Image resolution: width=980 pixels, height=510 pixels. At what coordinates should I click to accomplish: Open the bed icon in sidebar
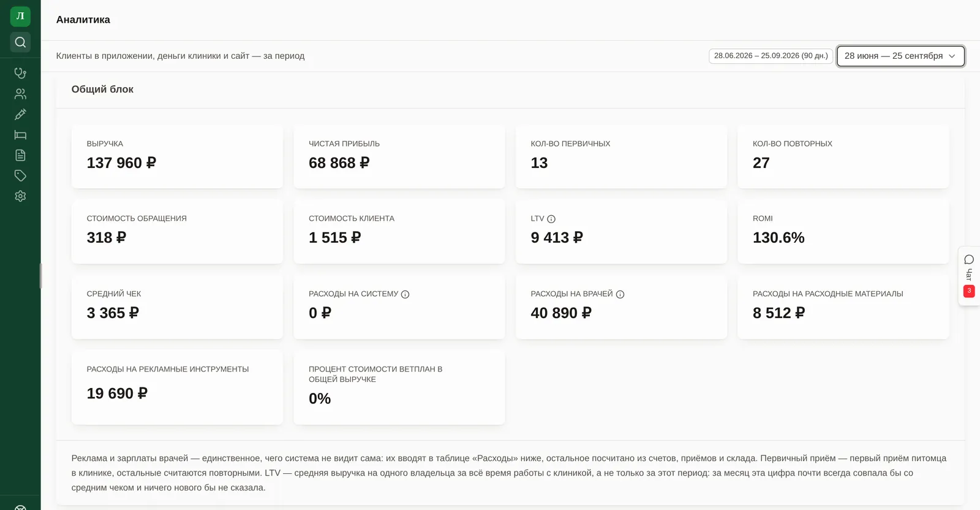pos(20,135)
